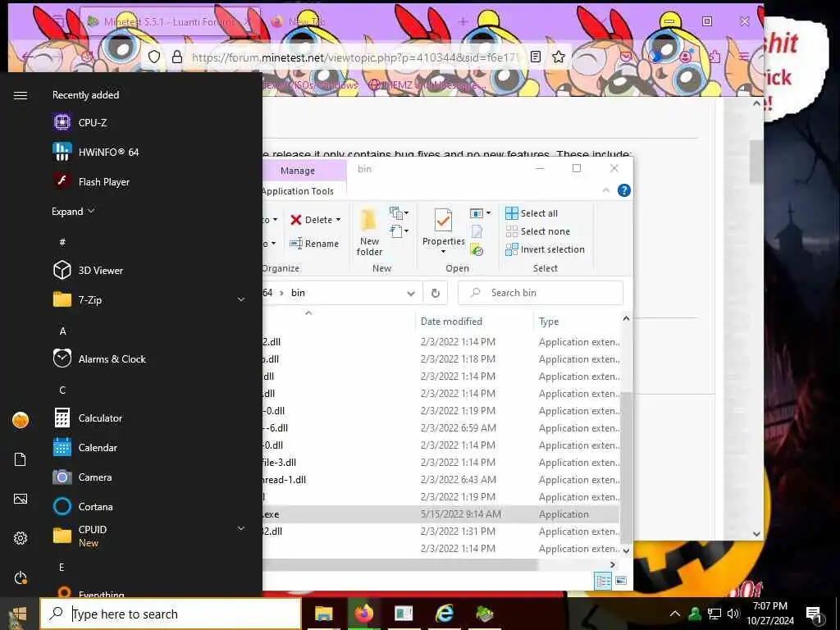840x630 pixels.
Task: Open Documents from the Start sidebar
Action: click(21, 459)
